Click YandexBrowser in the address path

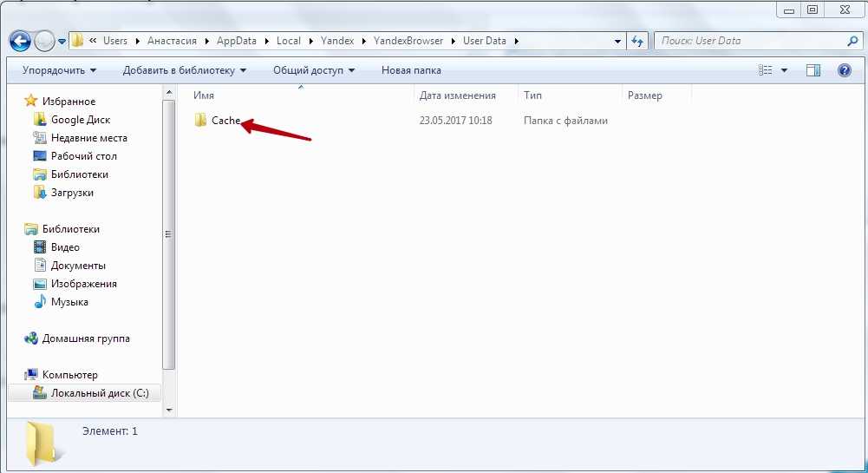(408, 41)
